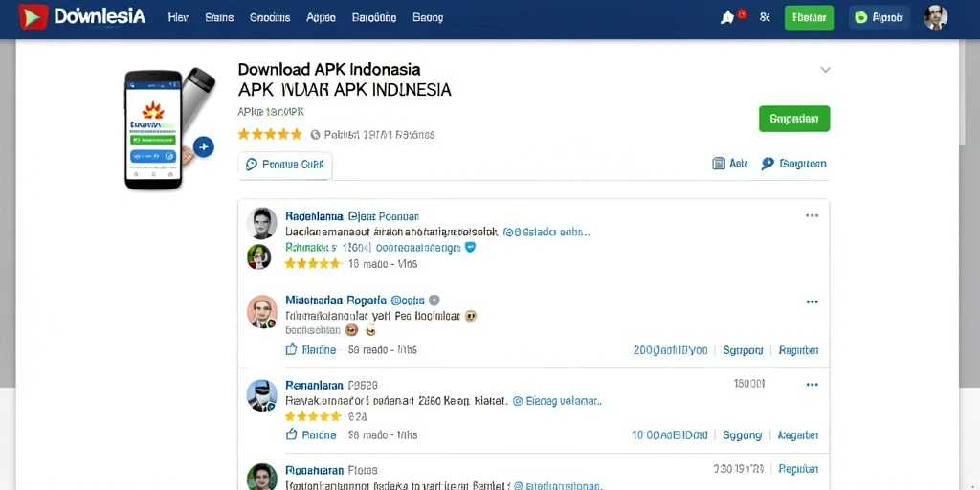Click the star rating in Renanlaran review
Viewport: 980px width, 490px height.
click(x=313, y=416)
